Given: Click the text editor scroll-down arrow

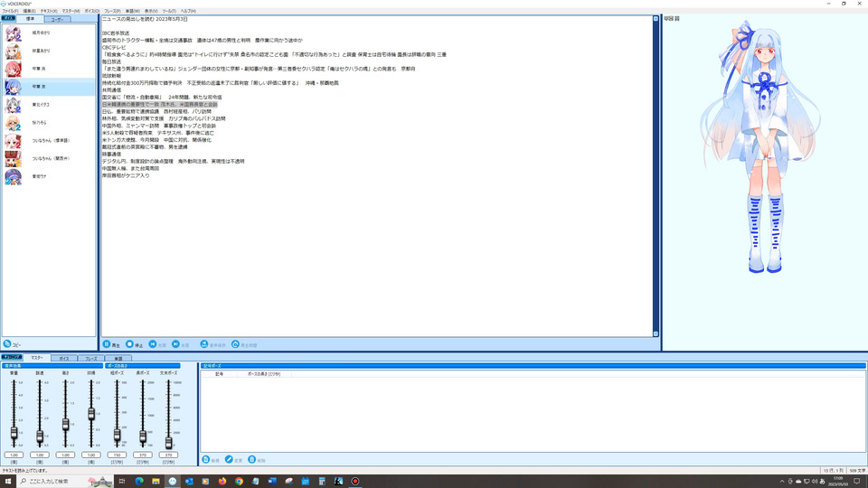Looking at the screenshot, I should (x=656, y=333).
